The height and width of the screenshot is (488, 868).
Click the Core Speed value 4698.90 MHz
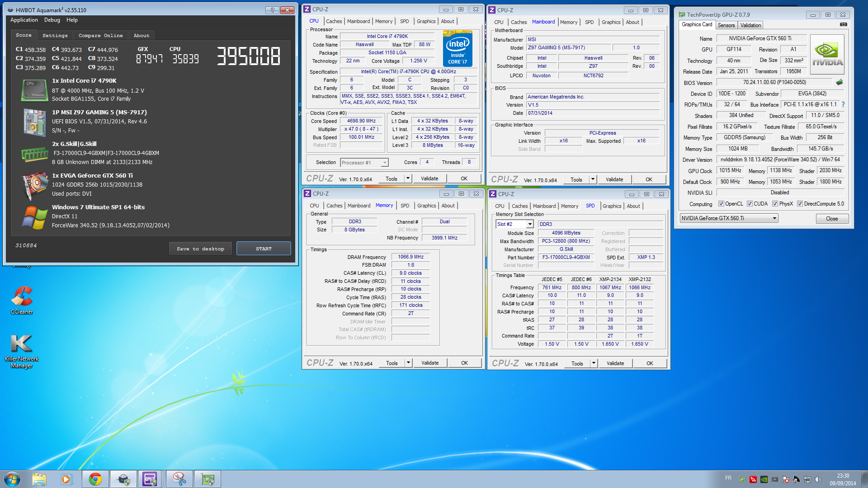[x=361, y=121]
